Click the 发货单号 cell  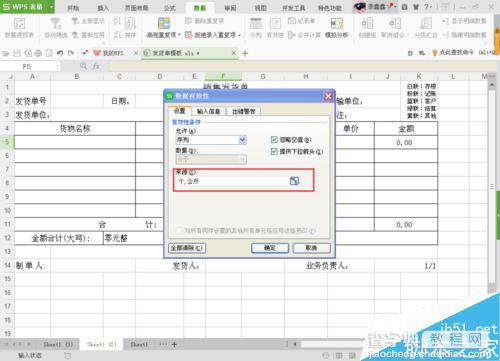point(33,101)
